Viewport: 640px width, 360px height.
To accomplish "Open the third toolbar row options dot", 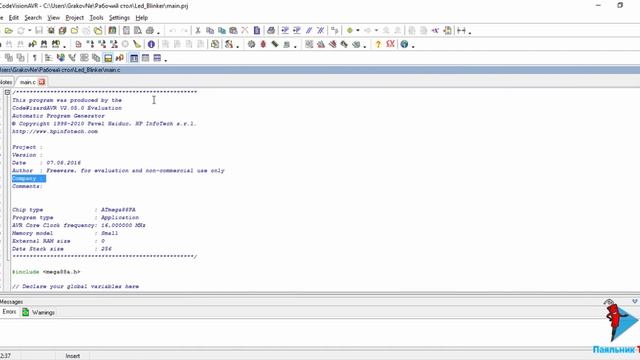I will [166, 60].
